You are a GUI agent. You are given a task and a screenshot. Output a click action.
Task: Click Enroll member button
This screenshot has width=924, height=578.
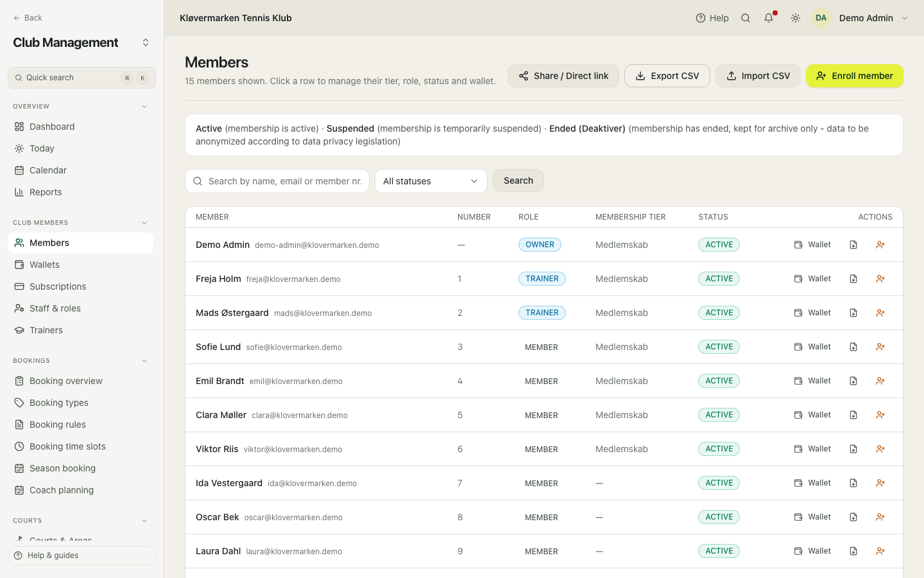855,76
